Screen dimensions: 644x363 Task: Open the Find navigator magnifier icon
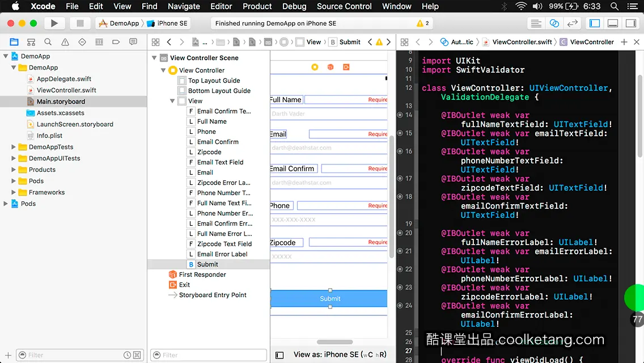(x=48, y=42)
